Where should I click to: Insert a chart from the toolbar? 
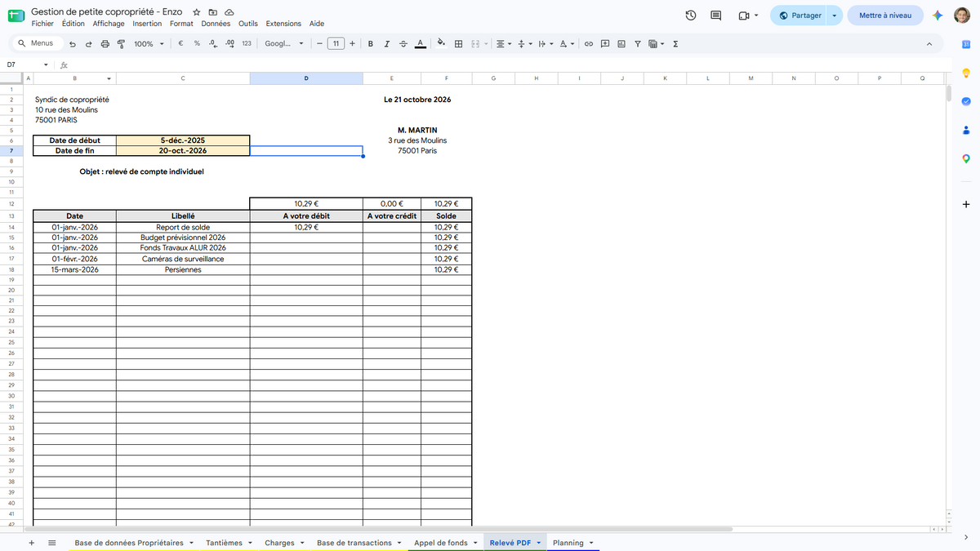point(621,43)
